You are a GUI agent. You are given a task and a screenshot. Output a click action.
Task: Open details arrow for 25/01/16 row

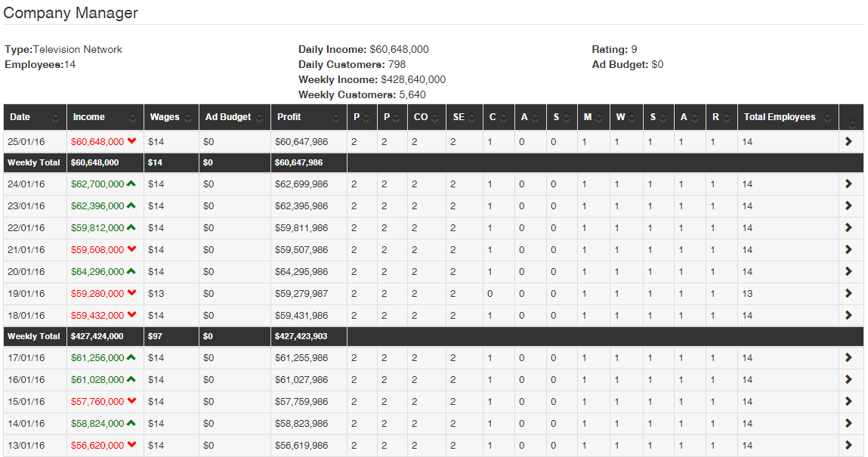pyautogui.click(x=848, y=142)
